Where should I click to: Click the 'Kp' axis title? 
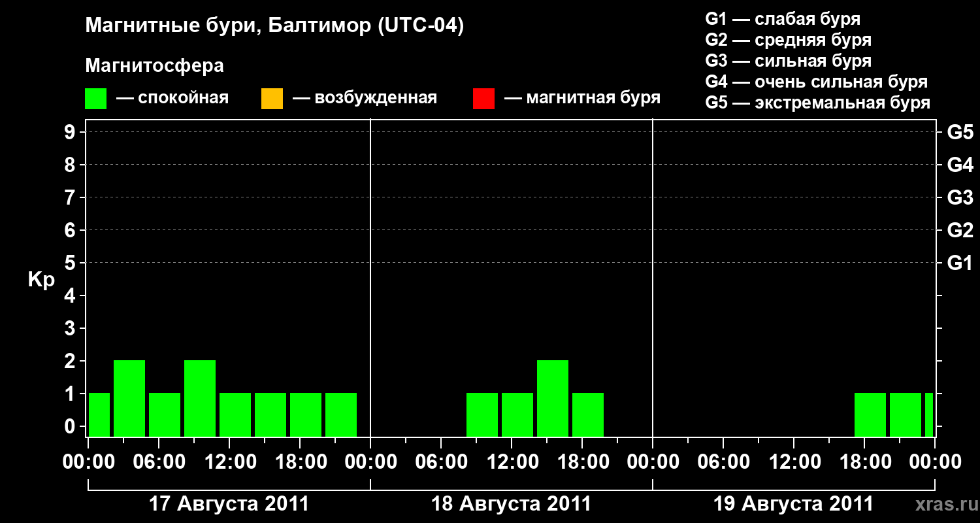[x=41, y=279]
